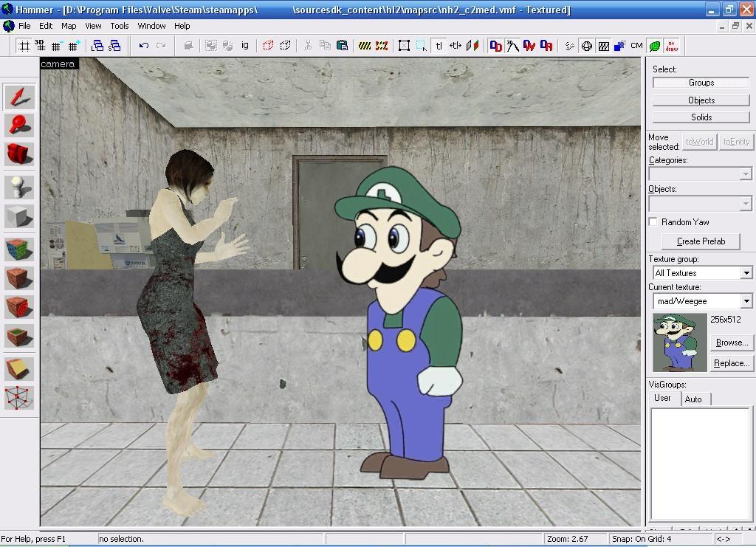The height and width of the screenshot is (547, 756).
Task: Hide unselected objects (black dashed box)
Action: pyautogui.click(x=286, y=46)
